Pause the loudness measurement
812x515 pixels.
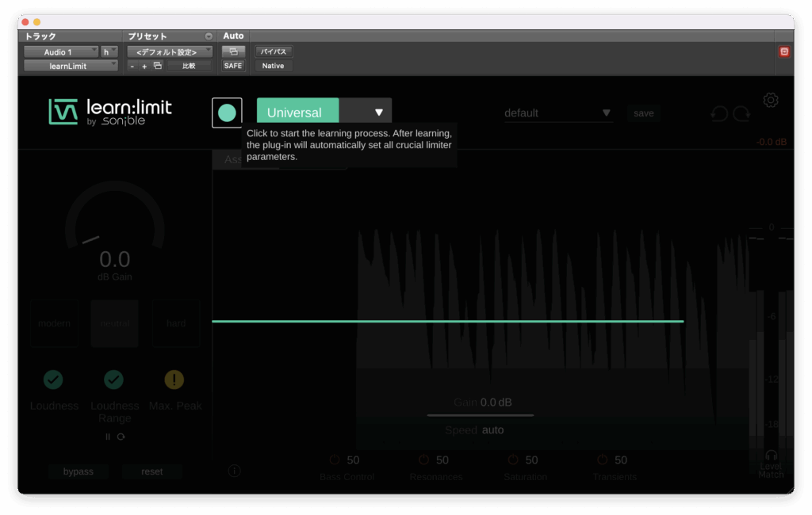[108, 437]
